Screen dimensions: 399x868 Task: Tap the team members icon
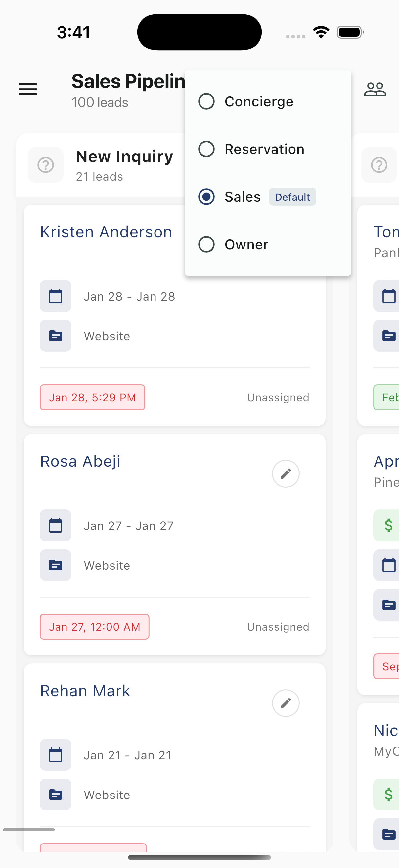(375, 89)
